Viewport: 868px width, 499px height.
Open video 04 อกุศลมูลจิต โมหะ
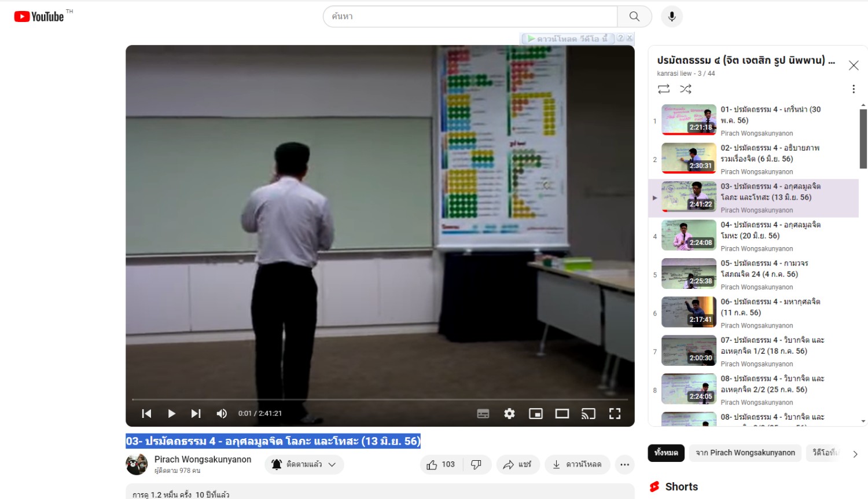pos(753,236)
